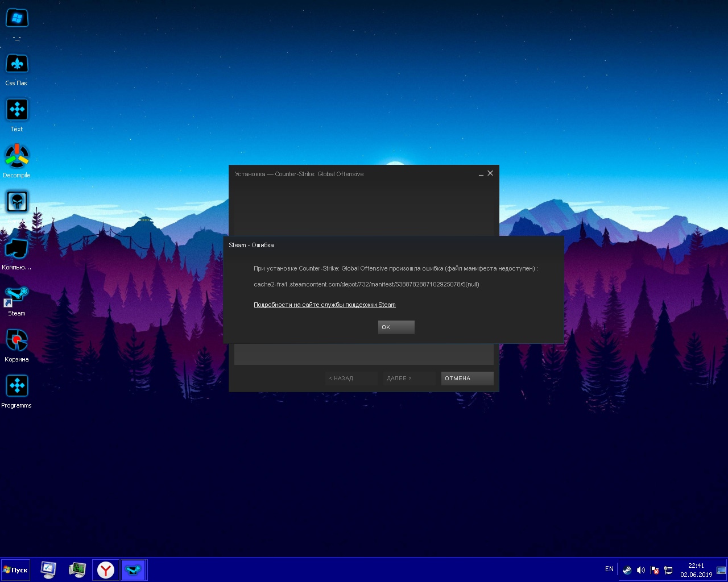Open the Programms desktop folder icon
Image resolution: width=728 pixels, height=582 pixels.
[x=16, y=392]
